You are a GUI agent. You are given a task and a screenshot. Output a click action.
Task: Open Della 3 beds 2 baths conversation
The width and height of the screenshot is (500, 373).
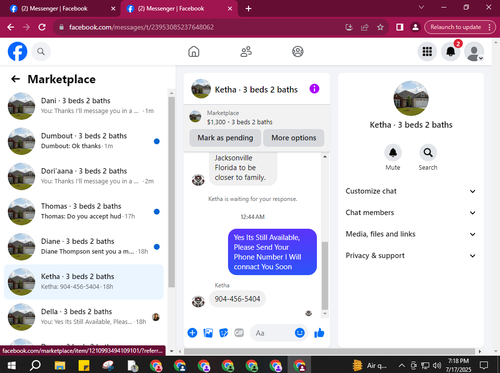84,317
